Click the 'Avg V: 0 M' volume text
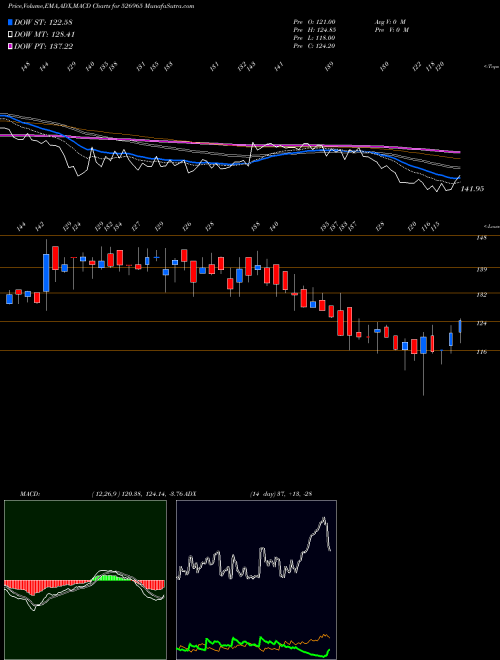 [389, 22]
